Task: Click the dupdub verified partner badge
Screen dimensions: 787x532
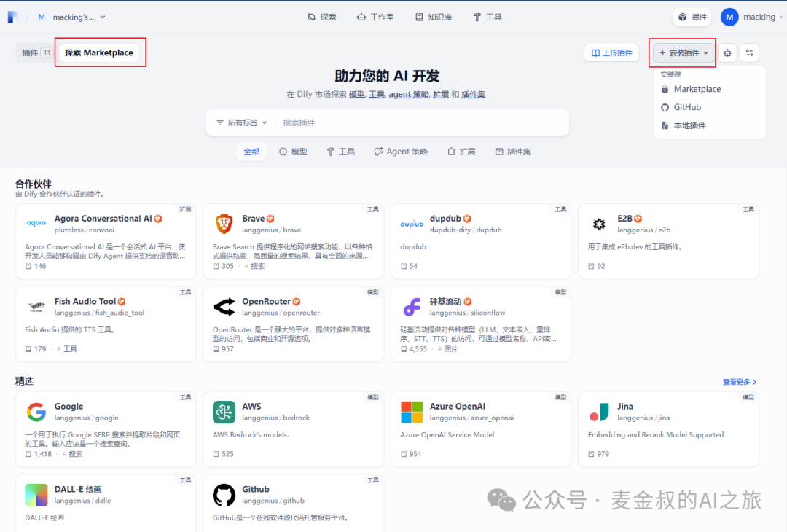Action: pos(467,219)
